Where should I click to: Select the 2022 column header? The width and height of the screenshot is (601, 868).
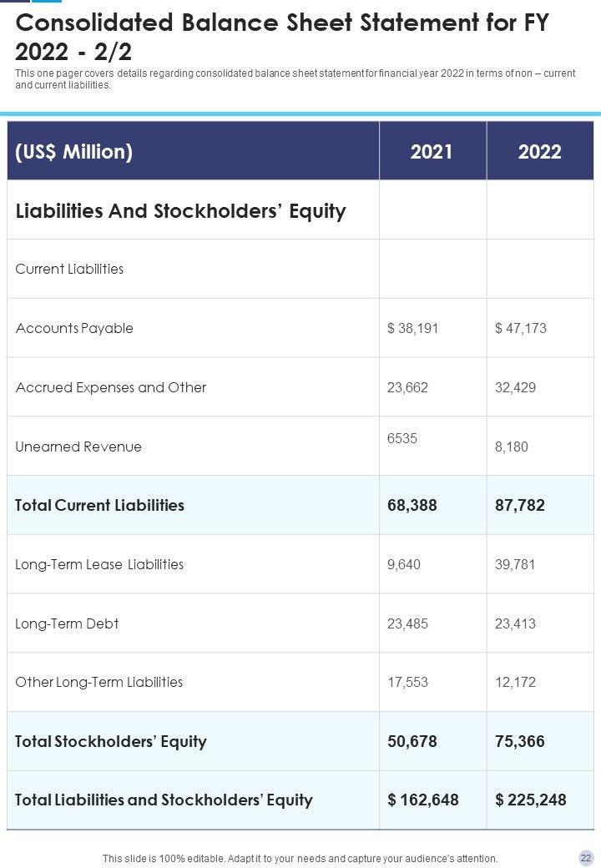539,152
